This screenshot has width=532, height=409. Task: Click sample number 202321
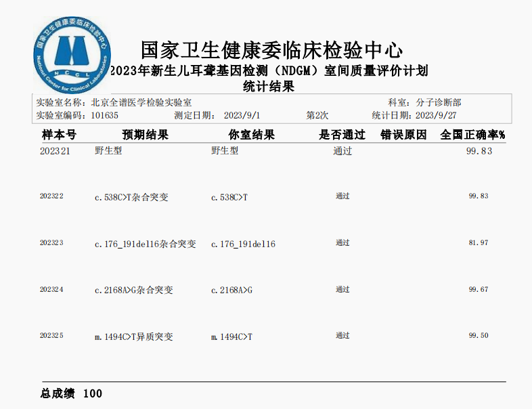coord(55,151)
